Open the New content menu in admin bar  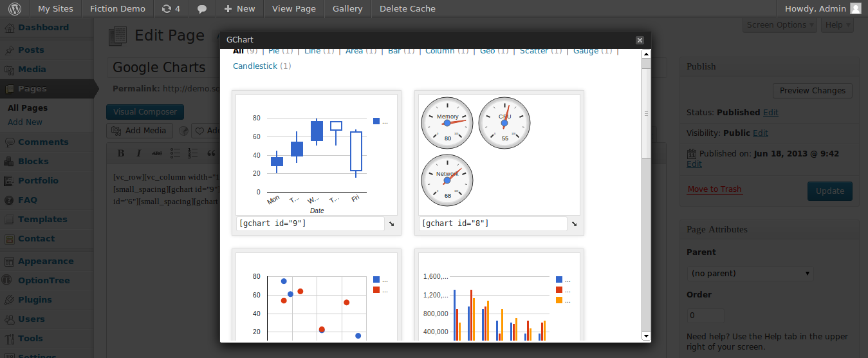click(x=239, y=8)
